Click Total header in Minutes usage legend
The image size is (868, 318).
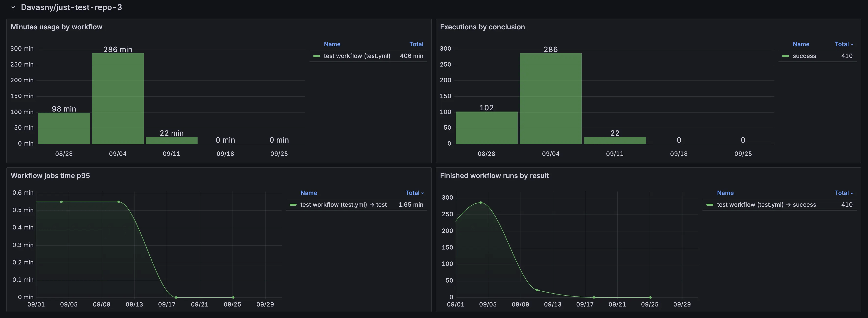416,44
